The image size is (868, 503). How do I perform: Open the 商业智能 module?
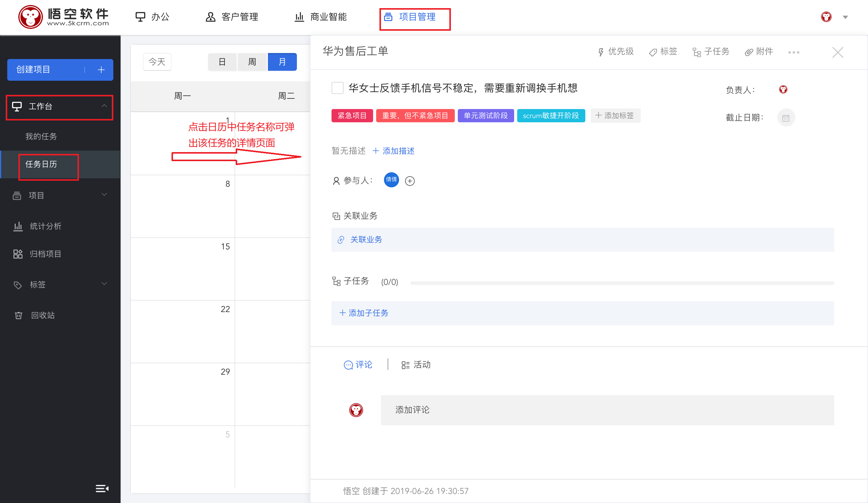[321, 17]
